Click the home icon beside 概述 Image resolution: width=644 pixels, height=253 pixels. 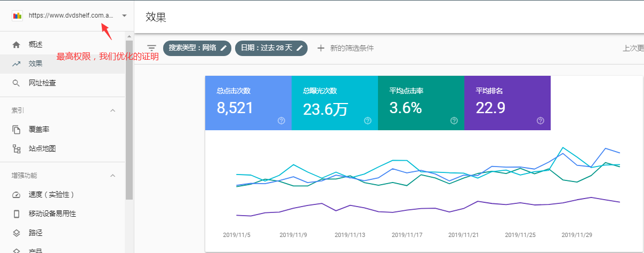(17, 44)
